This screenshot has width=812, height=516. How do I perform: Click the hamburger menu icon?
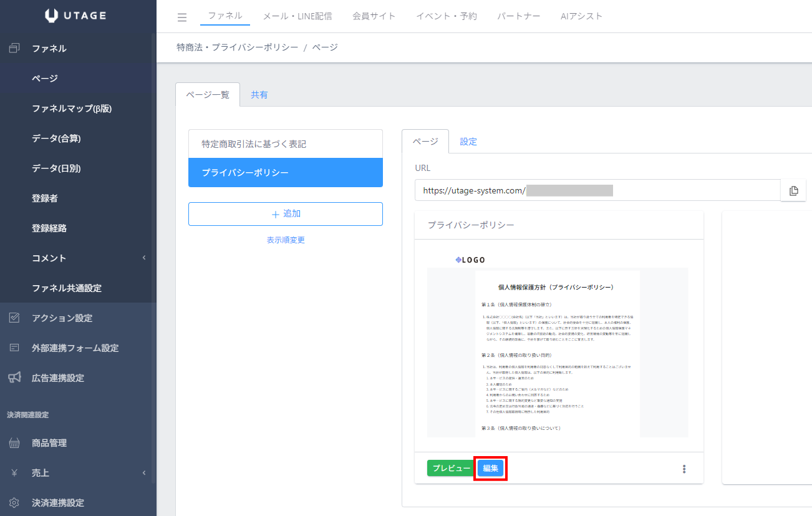182,17
